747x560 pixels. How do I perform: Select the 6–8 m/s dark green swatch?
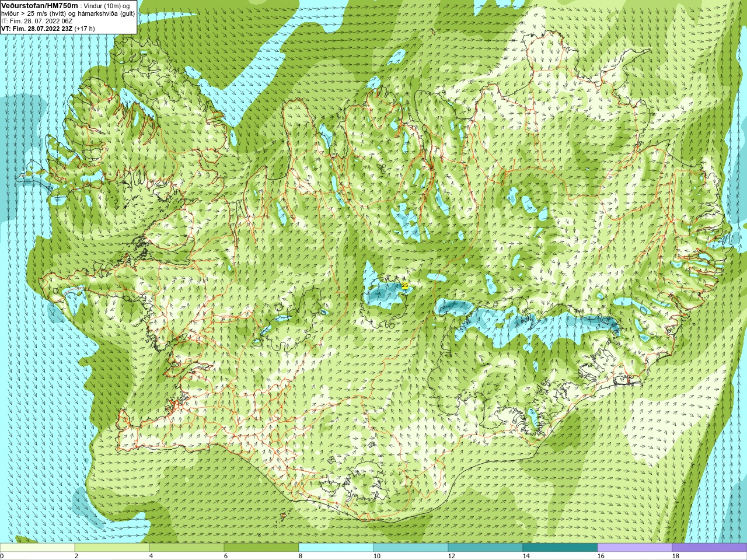[261, 548]
